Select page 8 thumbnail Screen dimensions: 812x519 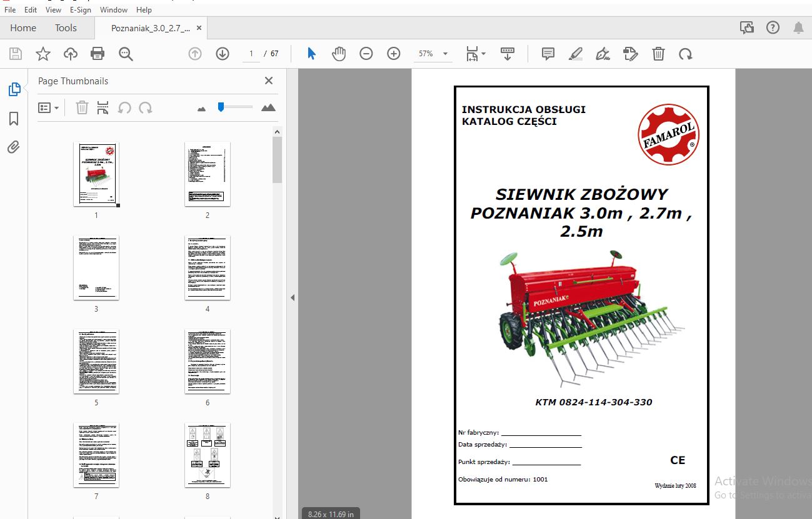(x=208, y=455)
